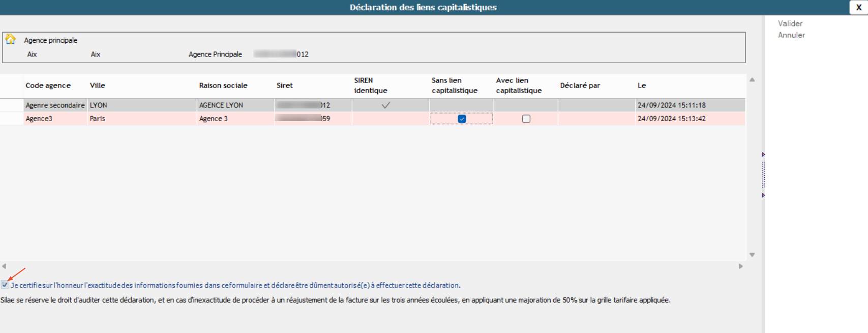
Task: Click the vertical scrollbar up arrow
Action: (752, 80)
